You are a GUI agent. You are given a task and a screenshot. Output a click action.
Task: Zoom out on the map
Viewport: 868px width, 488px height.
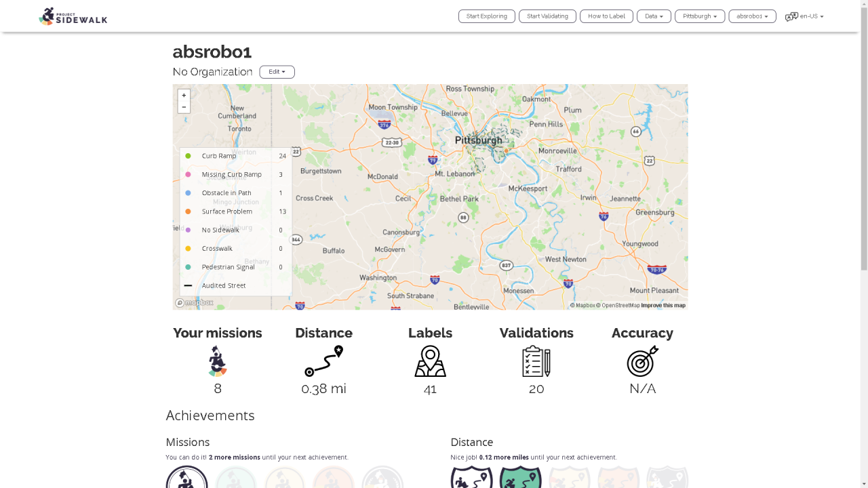click(184, 107)
